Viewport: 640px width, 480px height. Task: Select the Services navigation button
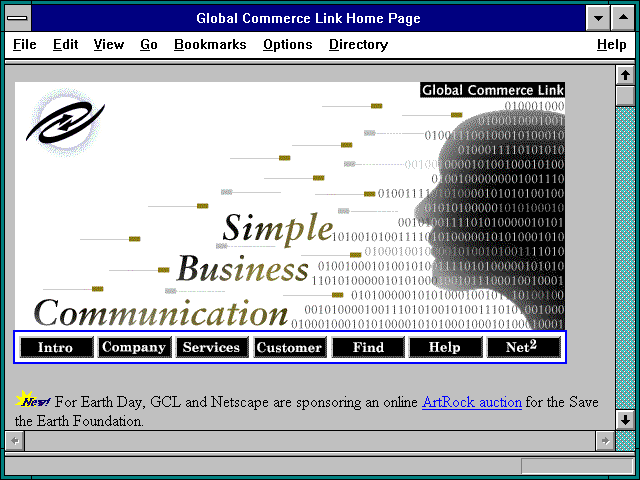[212, 347]
